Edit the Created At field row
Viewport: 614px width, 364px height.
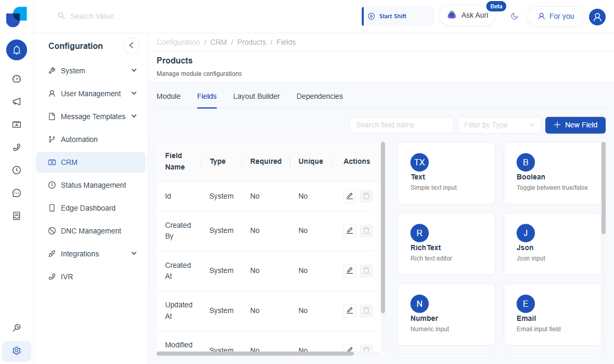(350, 270)
